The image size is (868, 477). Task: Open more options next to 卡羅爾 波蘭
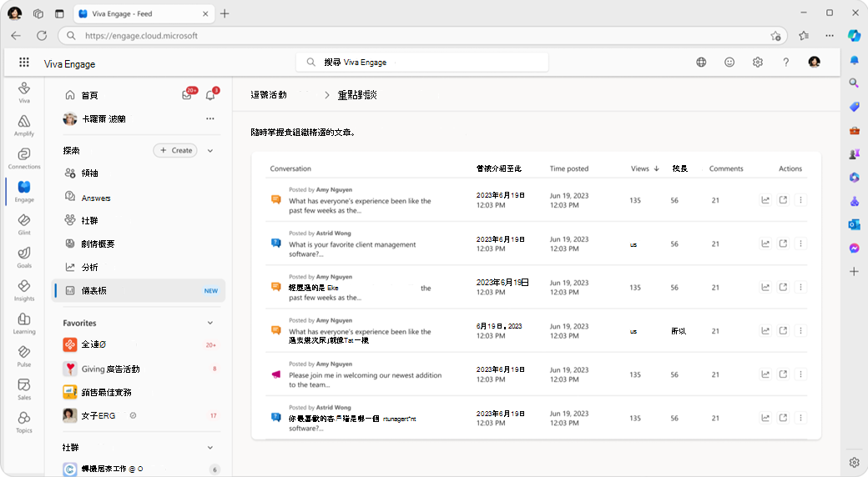(210, 118)
